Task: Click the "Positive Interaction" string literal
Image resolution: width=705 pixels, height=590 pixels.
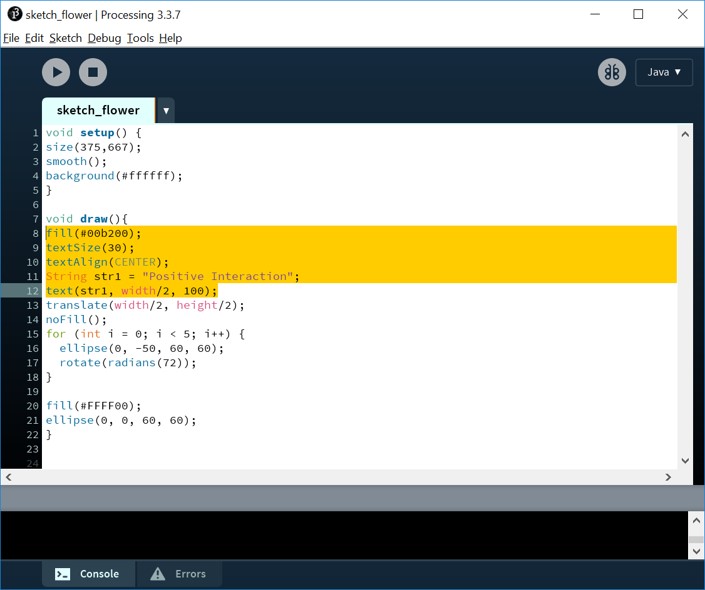Action: tap(218, 276)
